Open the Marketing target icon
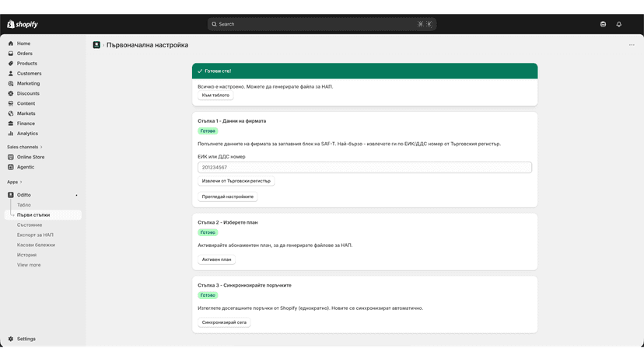Image resolution: width=644 pixels, height=362 pixels. pyautogui.click(x=11, y=83)
